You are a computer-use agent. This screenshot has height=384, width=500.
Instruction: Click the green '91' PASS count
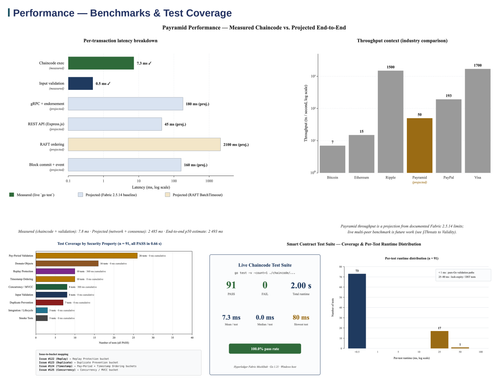tap(231, 285)
